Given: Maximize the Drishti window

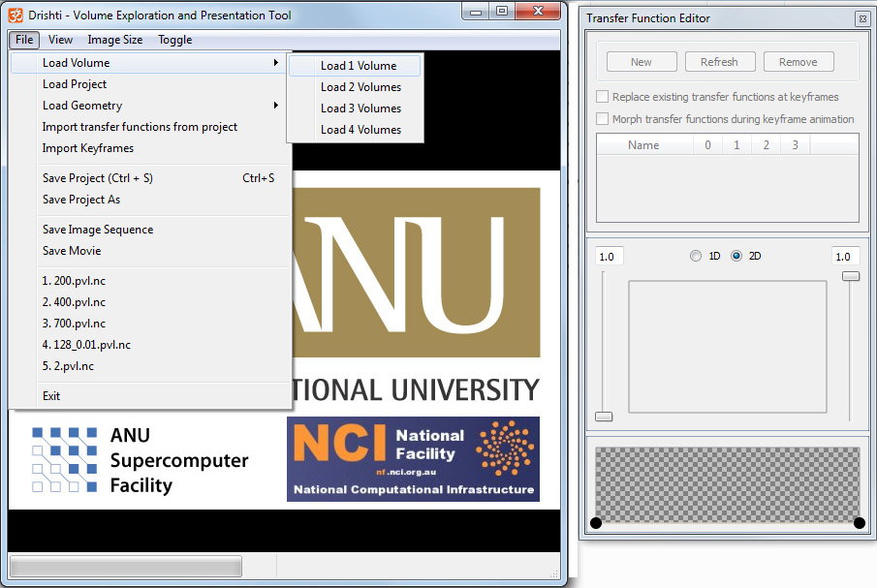Looking at the screenshot, I should point(502,12).
